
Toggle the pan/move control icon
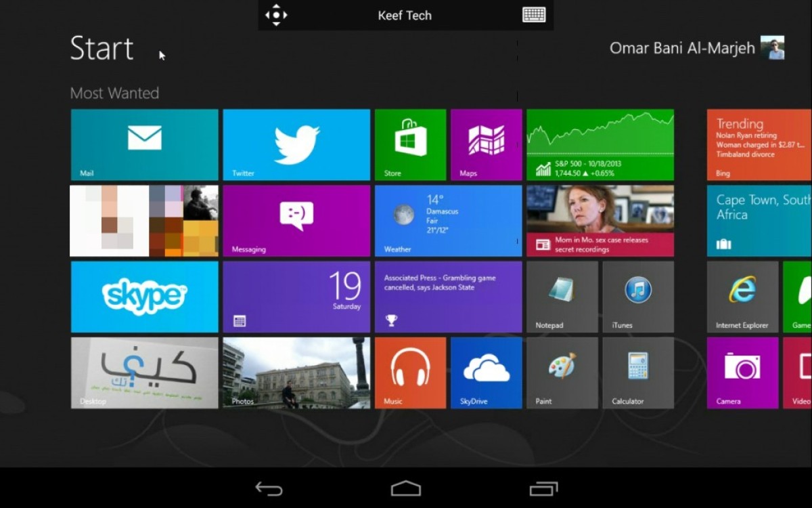[x=276, y=15]
